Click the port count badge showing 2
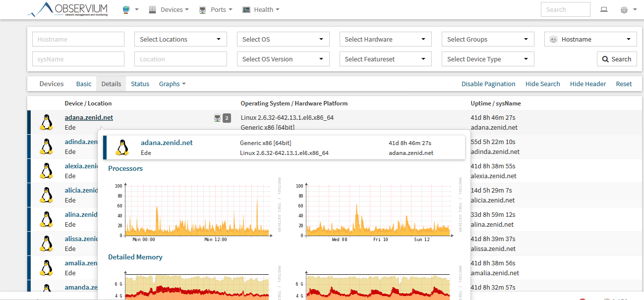 pyautogui.click(x=227, y=118)
